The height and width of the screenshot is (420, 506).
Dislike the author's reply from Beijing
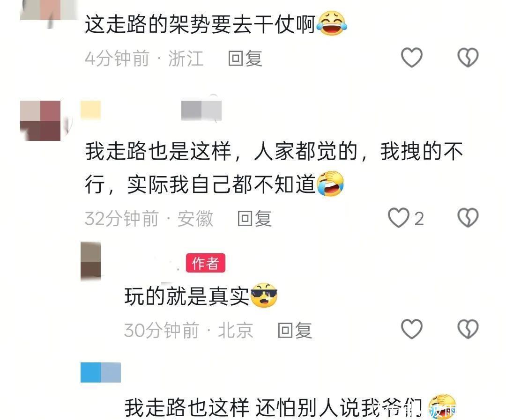tap(468, 329)
